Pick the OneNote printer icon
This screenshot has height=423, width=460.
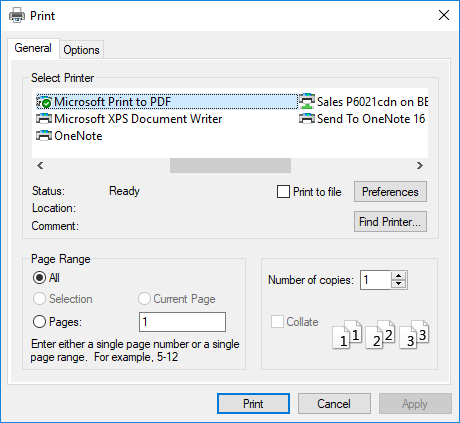(x=44, y=136)
